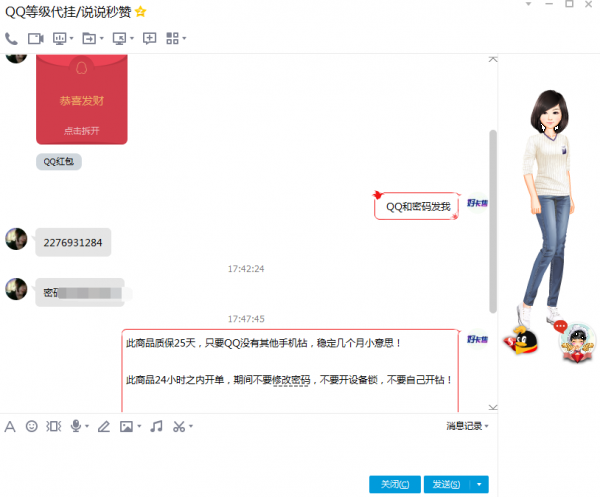Expand presentation demo dropdown arrow

click(x=71, y=38)
